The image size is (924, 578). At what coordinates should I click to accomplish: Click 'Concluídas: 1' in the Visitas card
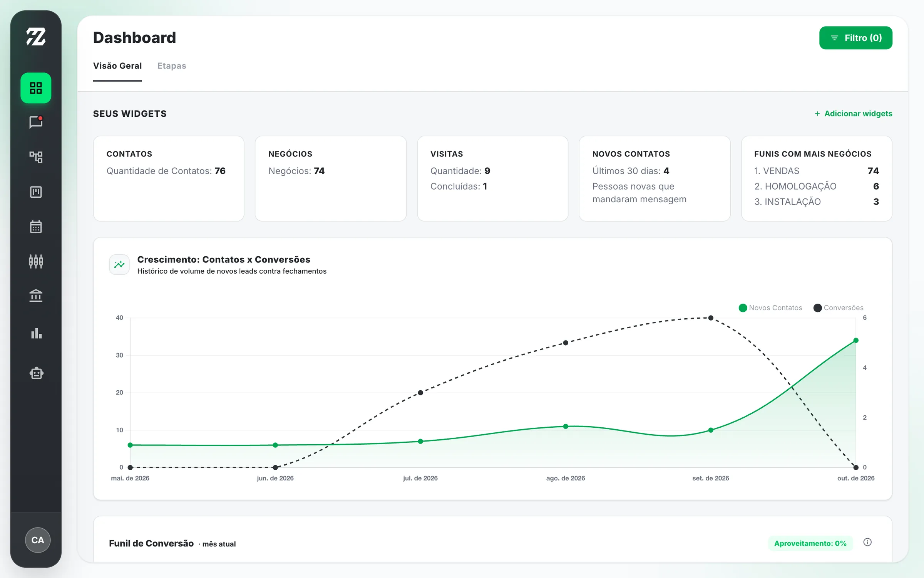click(x=459, y=186)
